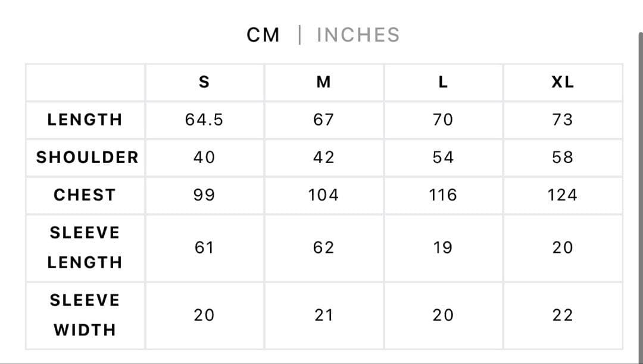Click the 104 chest value for M

323,195
